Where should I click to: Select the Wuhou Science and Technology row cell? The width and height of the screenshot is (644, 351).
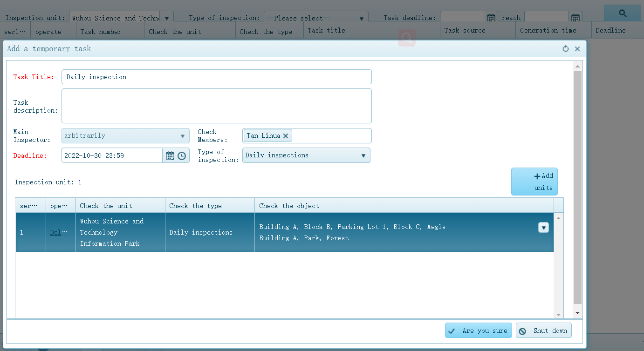pos(120,232)
